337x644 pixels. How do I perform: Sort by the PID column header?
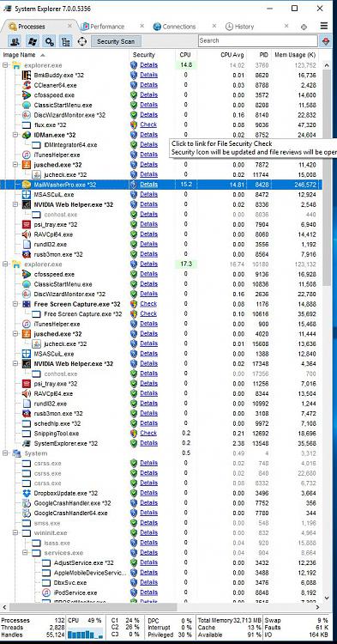(x=263, y=55)
